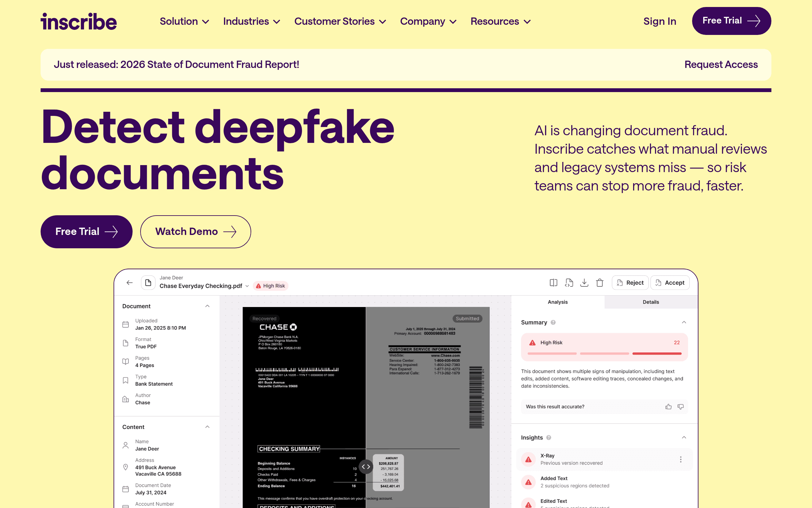The height and width of the screenshot is (508, 812).
Task: Open the Industries dropdown menu
Action: pyautogui.click(x=252, y=22)
